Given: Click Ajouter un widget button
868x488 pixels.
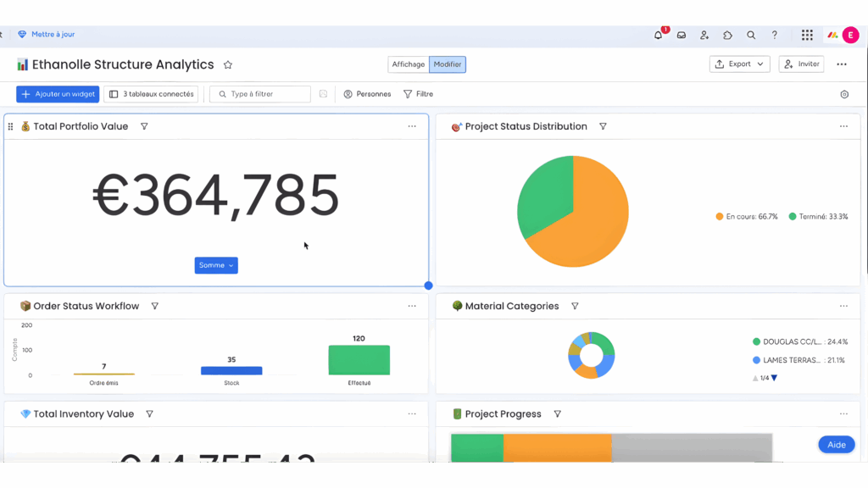Looking at the screenshot, I should (x=58, y=94).
